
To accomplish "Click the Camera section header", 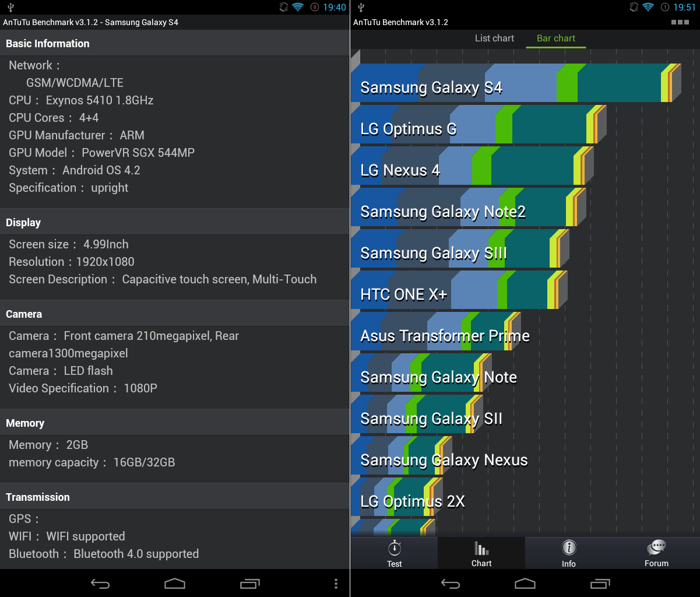I will click(x=175, y=314).
